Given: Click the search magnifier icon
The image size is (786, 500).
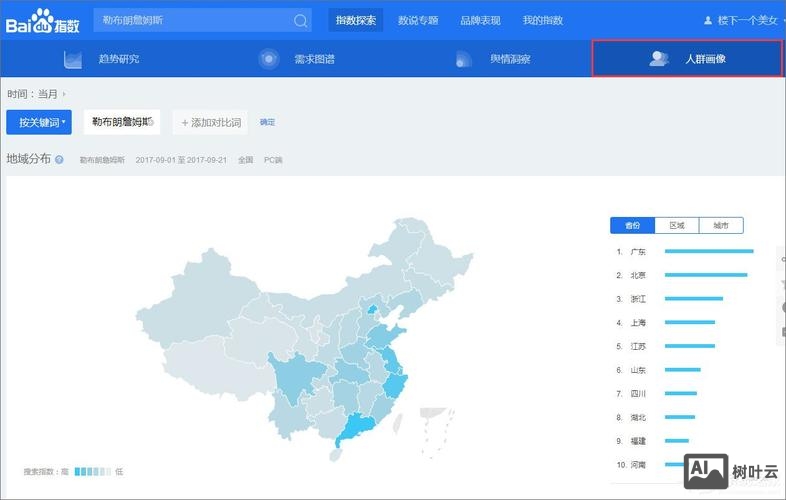Looking at the screenshot, I should (301, 21).
